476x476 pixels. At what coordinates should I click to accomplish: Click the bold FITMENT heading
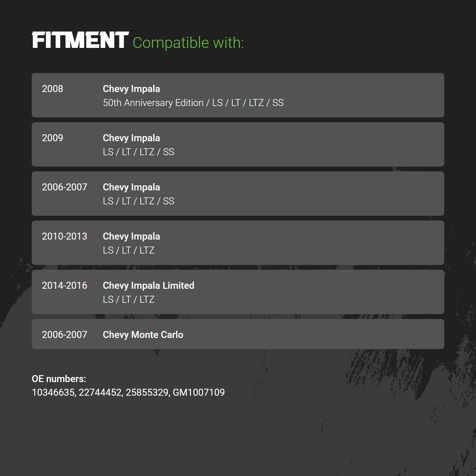click(80, 40)
